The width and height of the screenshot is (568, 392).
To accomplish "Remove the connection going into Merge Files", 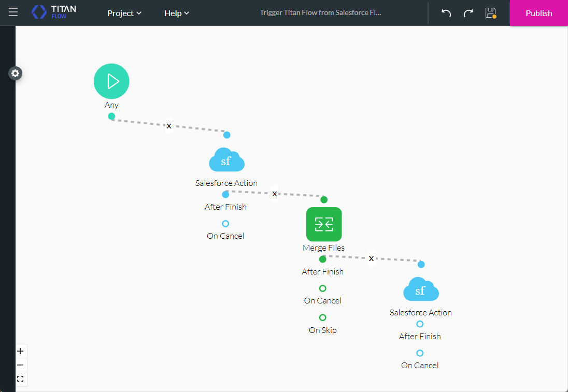I will click(275, 194).
